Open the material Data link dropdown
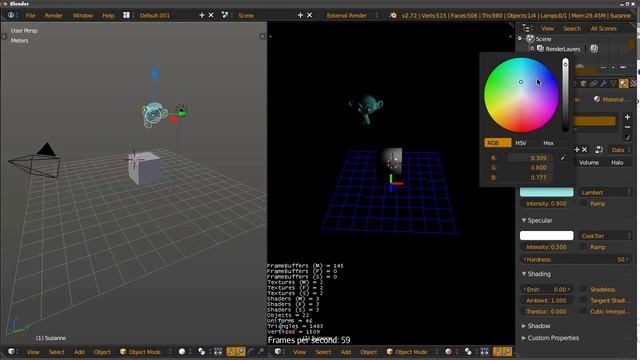Screen dimensions: 640x360 (620, 150)
